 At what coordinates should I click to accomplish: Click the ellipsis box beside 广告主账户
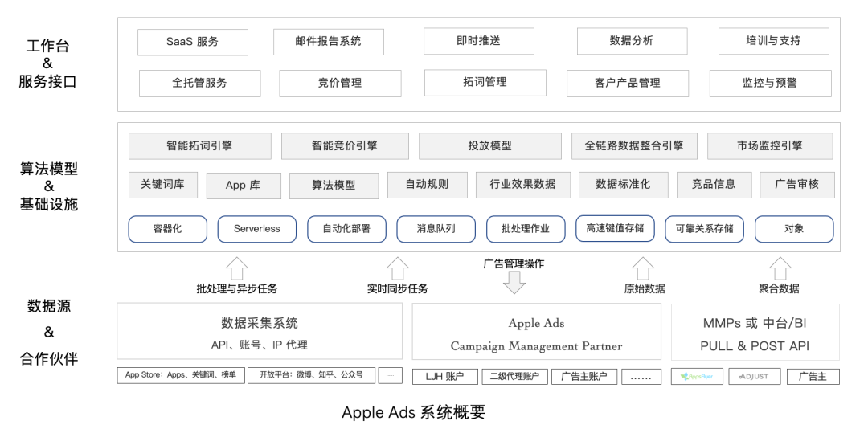coord(641,377)
